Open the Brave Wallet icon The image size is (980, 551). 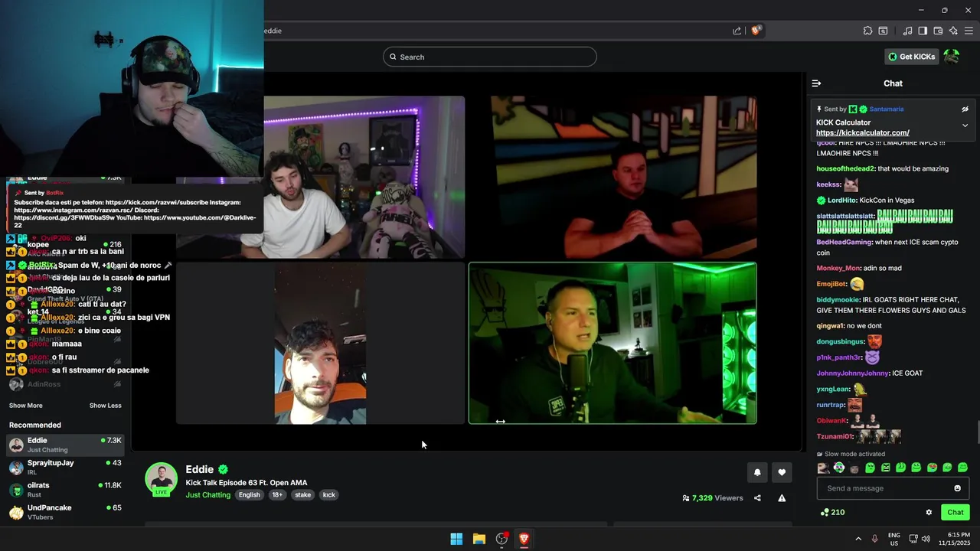(x=938, y=31)
